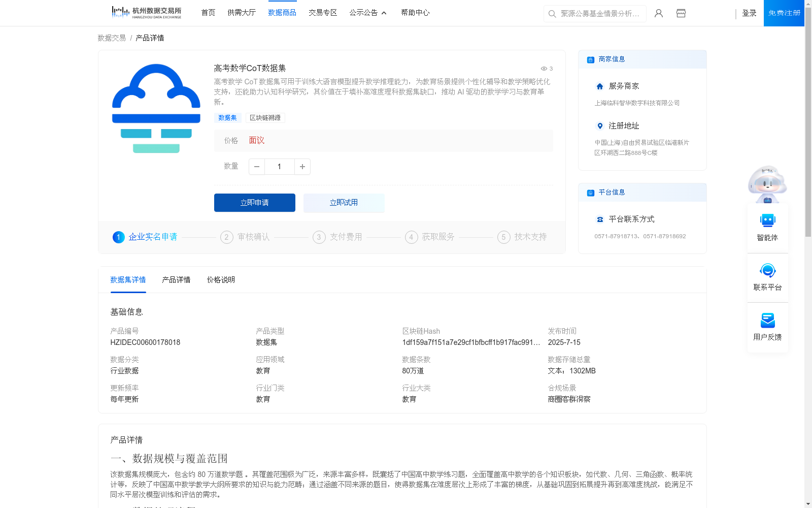Open the Hangzhou Data Exchange logo
812x508 pixels.
(x=146, y=13)
